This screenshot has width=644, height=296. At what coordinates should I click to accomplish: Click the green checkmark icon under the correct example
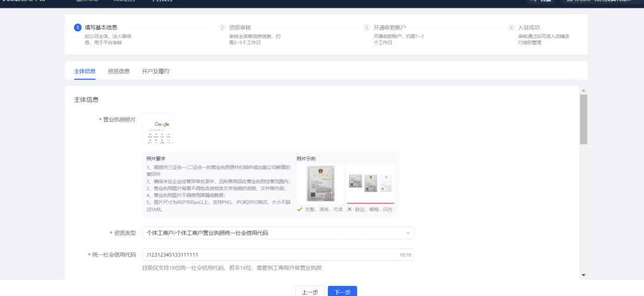pyautogui.click(x=300, y=209)
